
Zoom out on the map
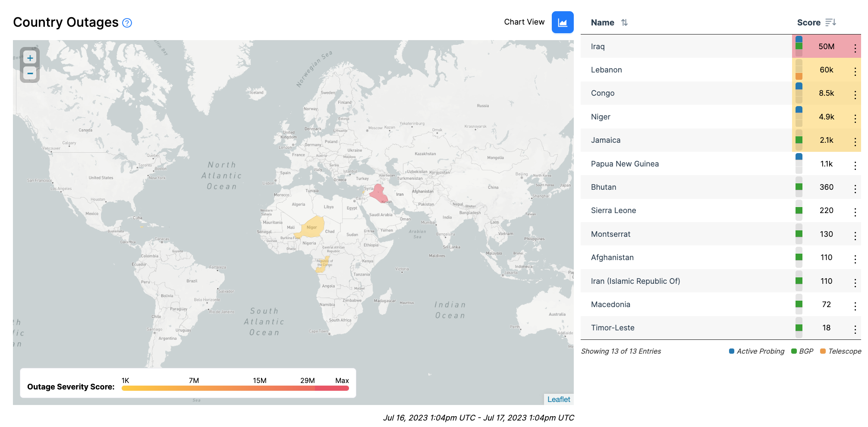pos(30,74)
